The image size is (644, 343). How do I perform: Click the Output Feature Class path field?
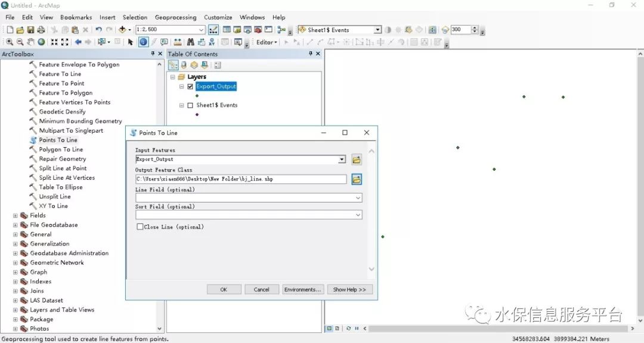tap(241, 179)
